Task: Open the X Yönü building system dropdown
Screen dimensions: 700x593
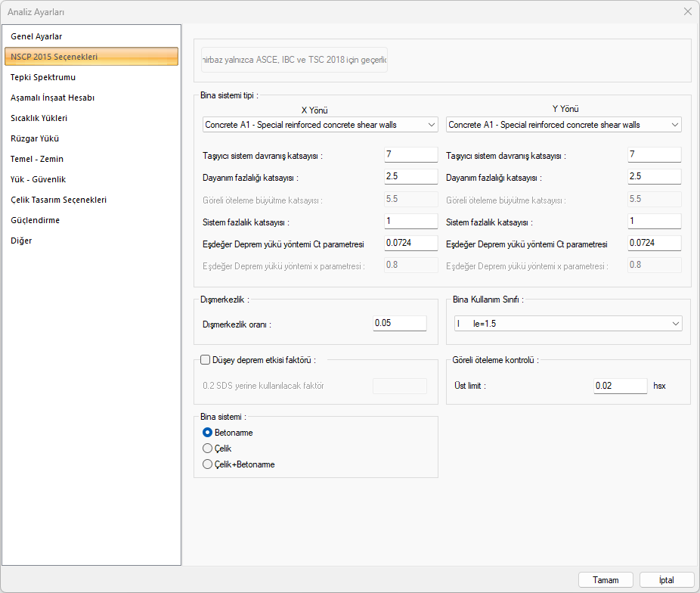Action: tap(321, 125)
